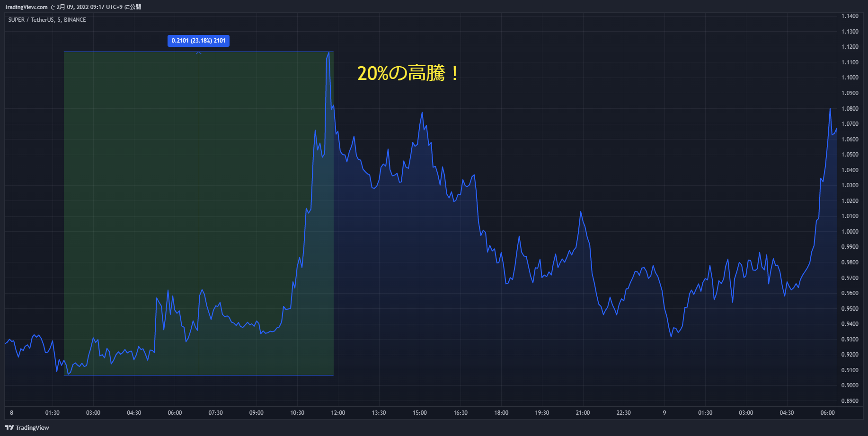Click the TradingView logo at bottom left
Screen dimensions: 868x436
(x=27, y=427)
